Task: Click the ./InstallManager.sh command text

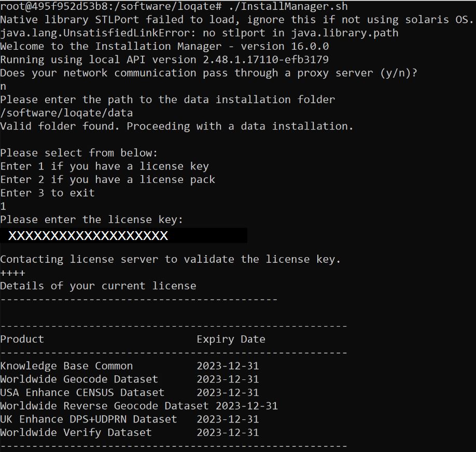Action: coord(287,7)
